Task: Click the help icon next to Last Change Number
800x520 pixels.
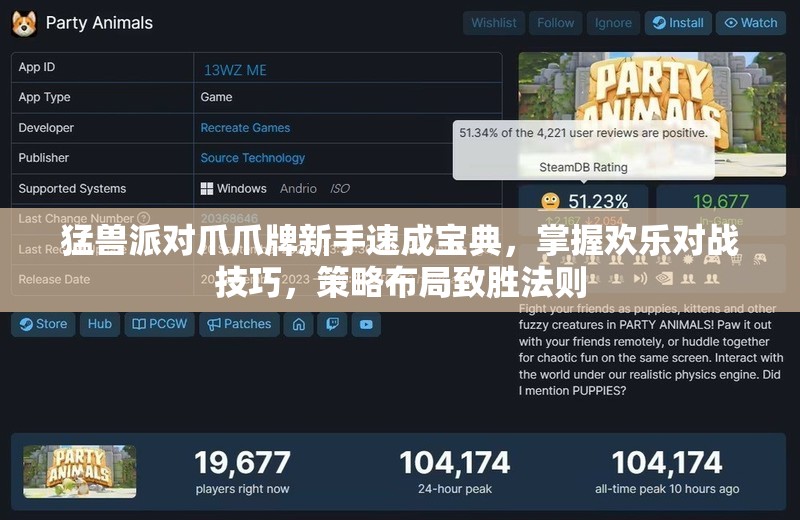Action: pos(144,218)
